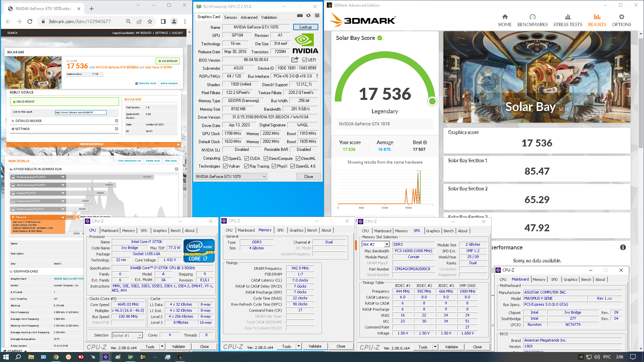Click Lookup button in GPU-Z

pyautogui.click(x=306, y=27)
